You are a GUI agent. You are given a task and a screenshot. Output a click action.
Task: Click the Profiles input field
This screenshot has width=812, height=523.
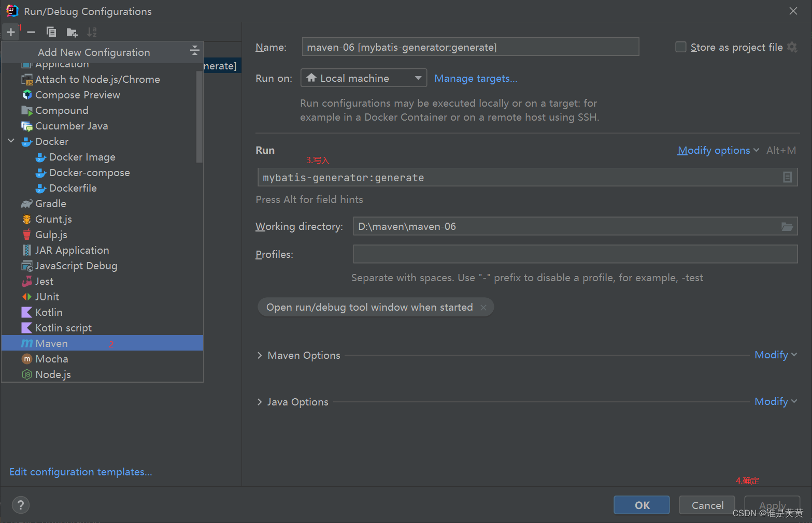575,254
